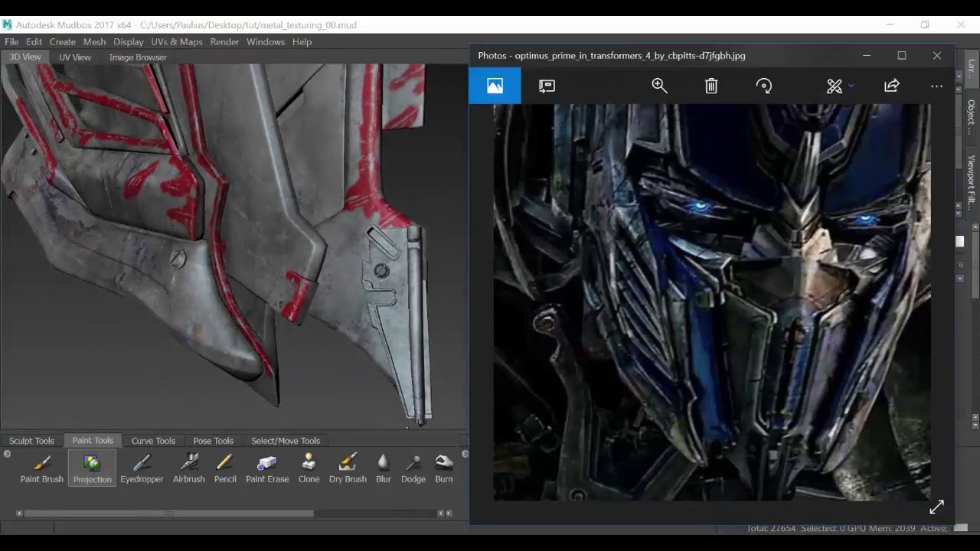
Task: Delete the photo with the trash icon
Action: pos(711,86)
